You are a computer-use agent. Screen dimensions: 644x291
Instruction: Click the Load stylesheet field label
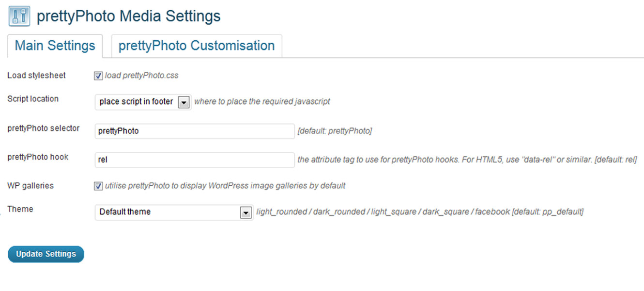click(x=36, y=75)
